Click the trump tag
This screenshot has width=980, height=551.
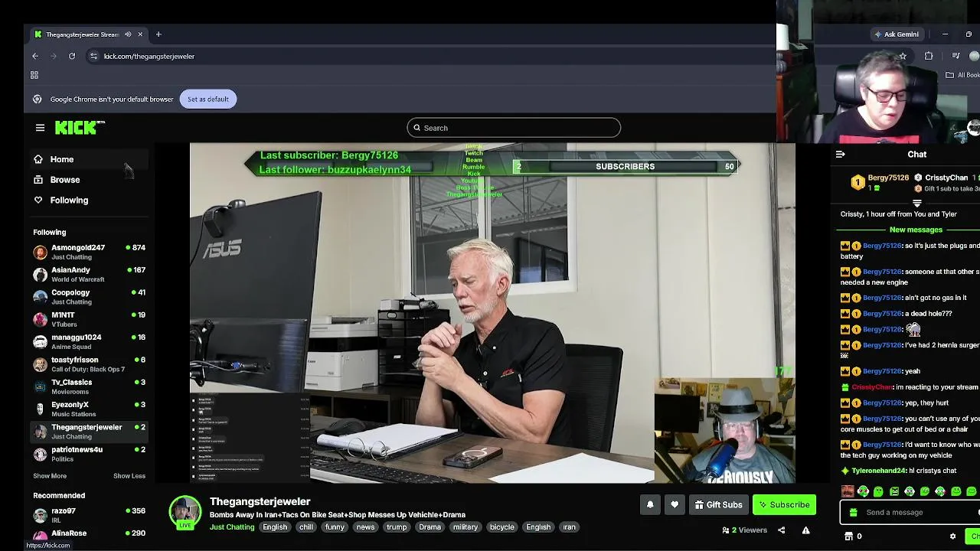click(x=397, y=527)
